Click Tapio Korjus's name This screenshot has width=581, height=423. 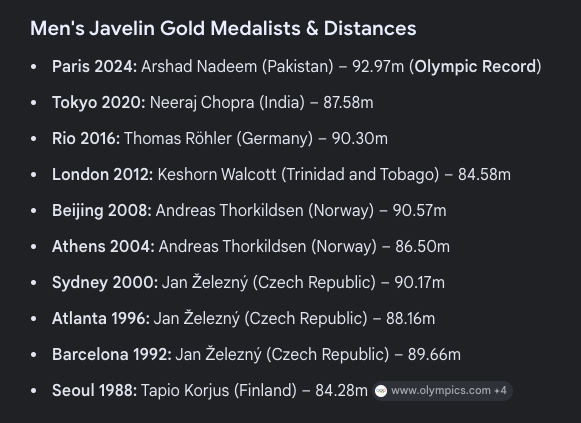coord(185,390)
